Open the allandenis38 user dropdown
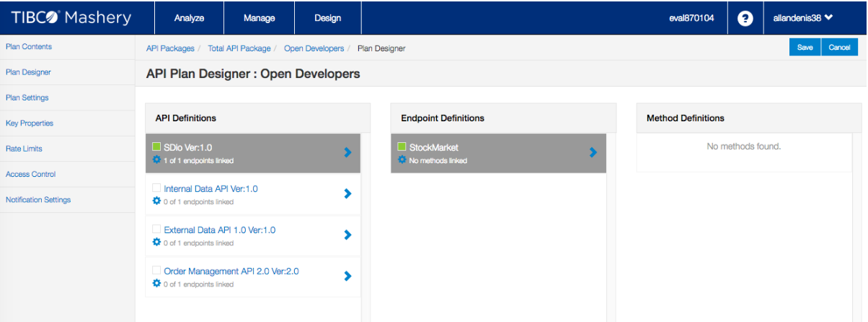868x322 pixels. click(x=803, y=18)
